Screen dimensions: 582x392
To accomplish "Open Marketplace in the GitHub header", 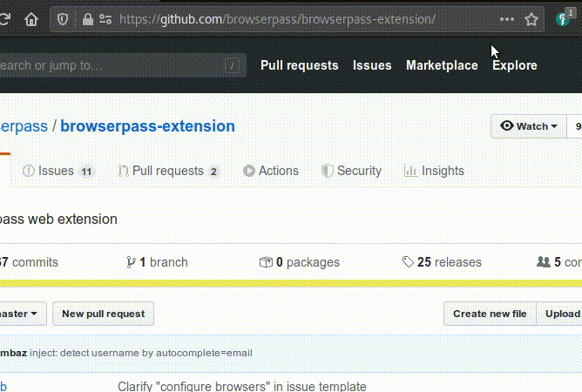I will pos(442,65).
